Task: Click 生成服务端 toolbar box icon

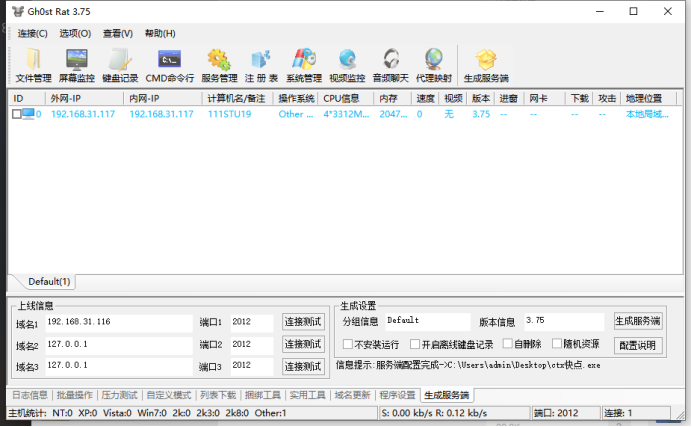Action: coord(486,60)
